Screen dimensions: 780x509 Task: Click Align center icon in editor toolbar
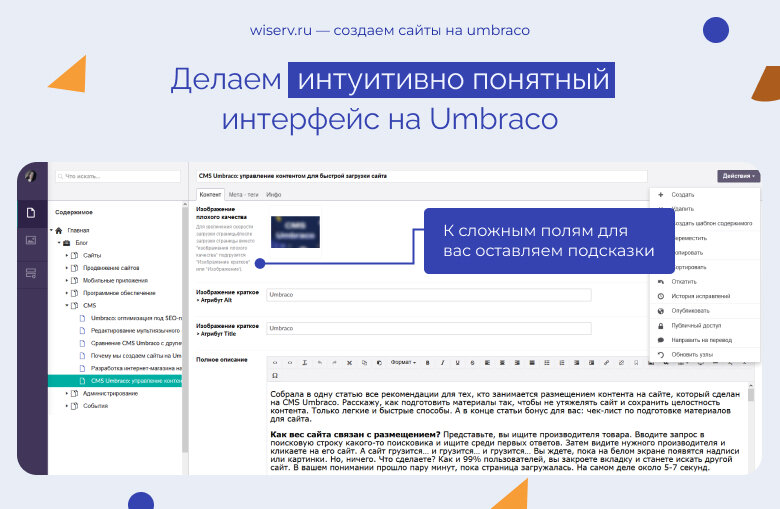[502, 363]
